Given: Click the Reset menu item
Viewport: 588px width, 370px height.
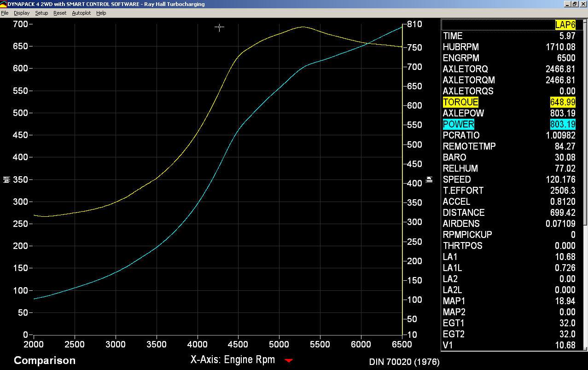Looking at the screenshot, I should (60, 13).
